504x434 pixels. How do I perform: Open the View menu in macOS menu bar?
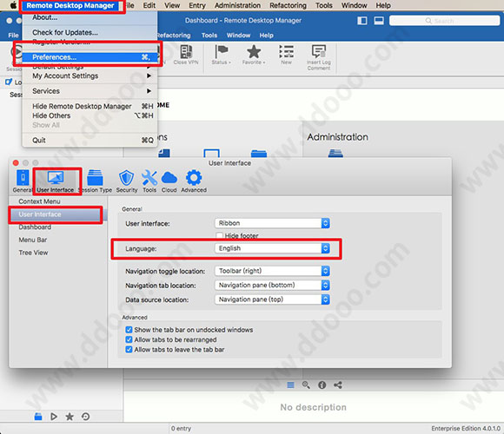point(172,5)
